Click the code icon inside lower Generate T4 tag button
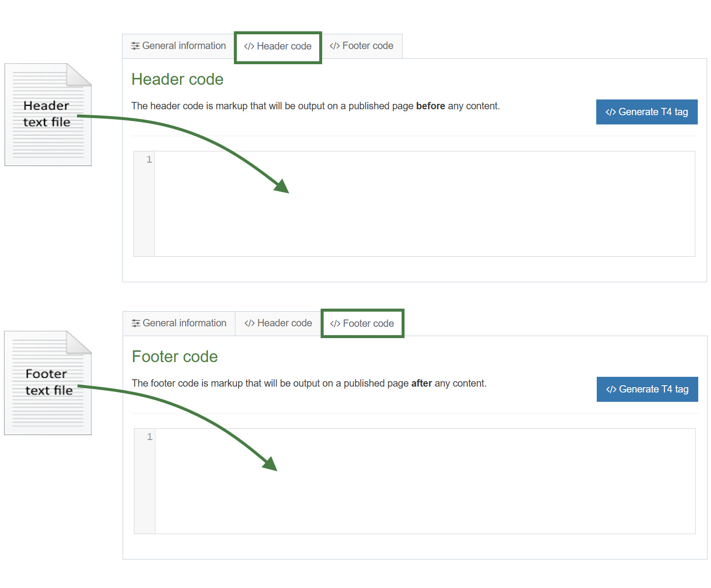 pos(611,389)
